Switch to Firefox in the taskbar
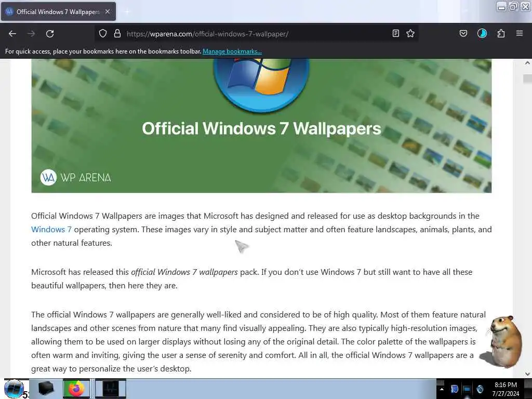 [76, 389]
